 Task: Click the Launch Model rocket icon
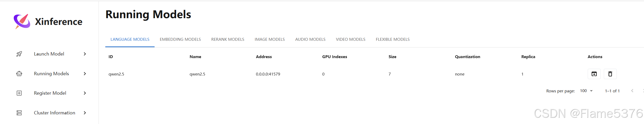[x=19, y=54]
